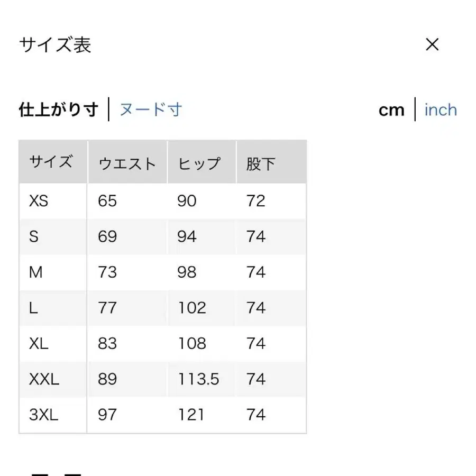Select the XXL size row label

point(44,379)
